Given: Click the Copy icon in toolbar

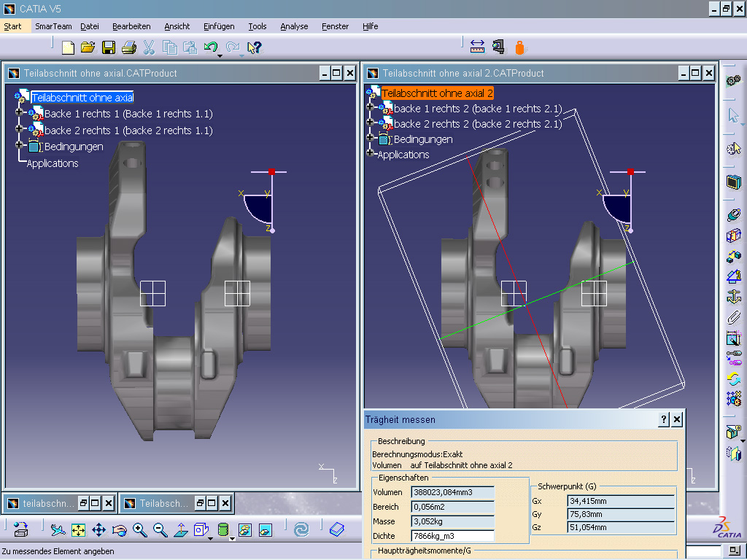Looking at the screenshot, I should tap(169, 47).
